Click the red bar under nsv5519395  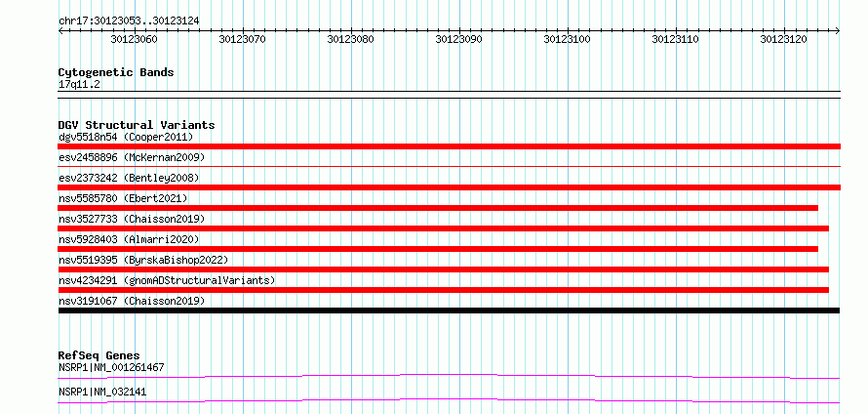click(444, 269)
